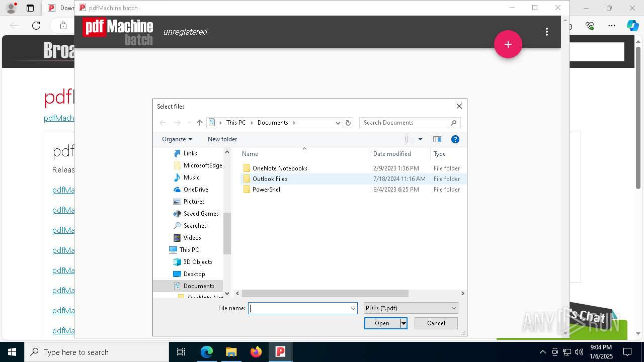Toggle the preview pane

click(437, 139)
